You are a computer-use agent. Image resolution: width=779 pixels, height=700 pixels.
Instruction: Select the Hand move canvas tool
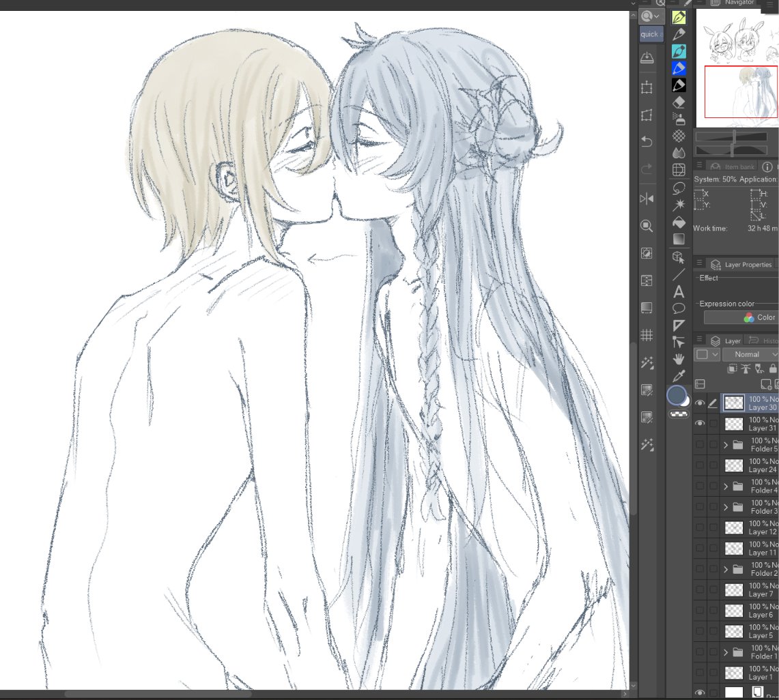click(x=679, y=358)
